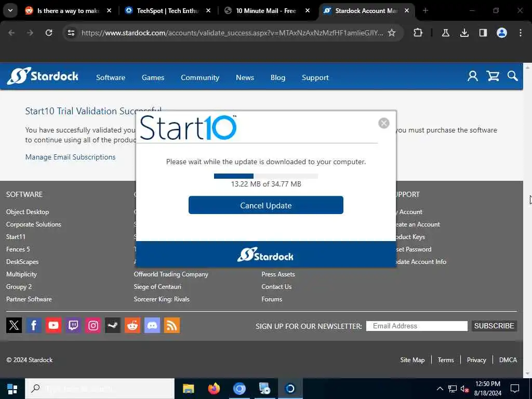Open DeskScapes footer link

point(22,262)
